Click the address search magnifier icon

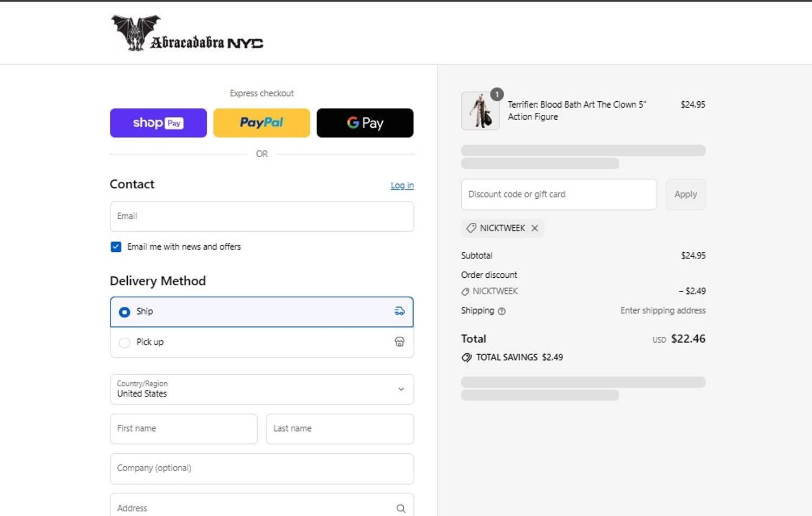click(401, 508)
